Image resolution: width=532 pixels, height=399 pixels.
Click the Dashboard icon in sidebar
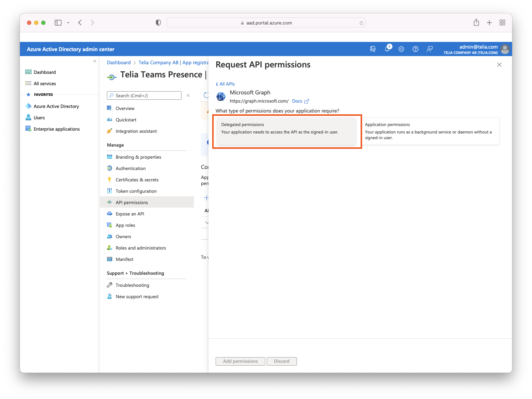(28, 72)
